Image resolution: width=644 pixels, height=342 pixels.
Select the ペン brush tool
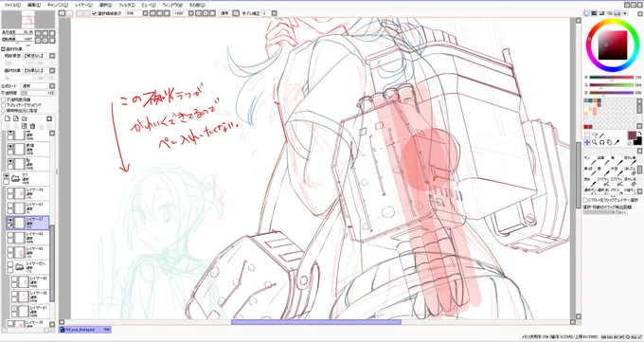click(589, 161)
